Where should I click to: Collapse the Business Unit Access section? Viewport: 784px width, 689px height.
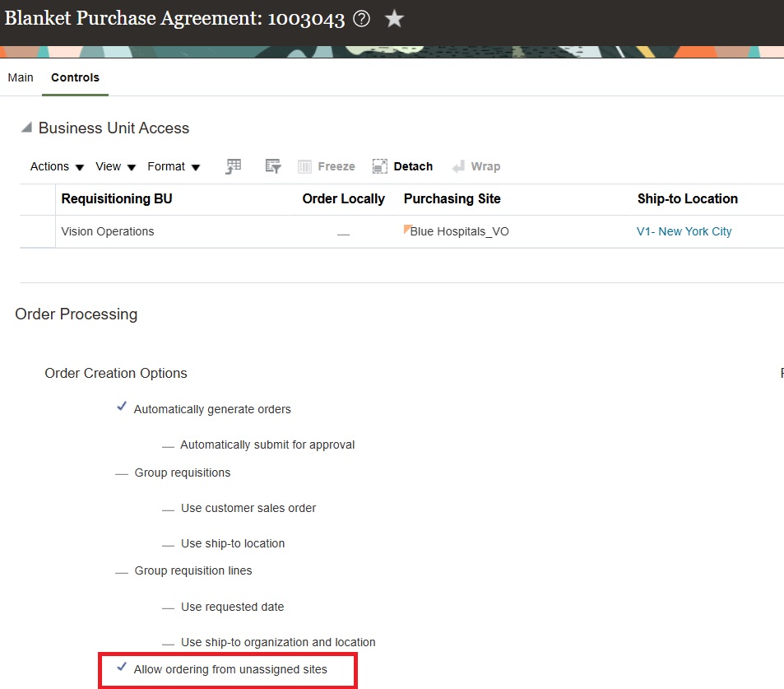[x=26, y=127]
